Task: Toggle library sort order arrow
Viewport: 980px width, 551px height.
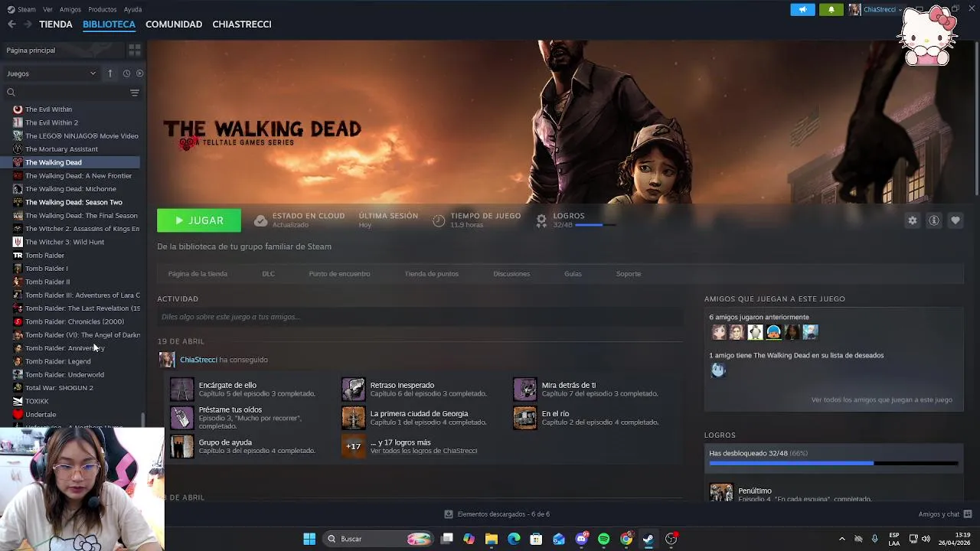Action: pyautogui.click(x=109, y=73)
